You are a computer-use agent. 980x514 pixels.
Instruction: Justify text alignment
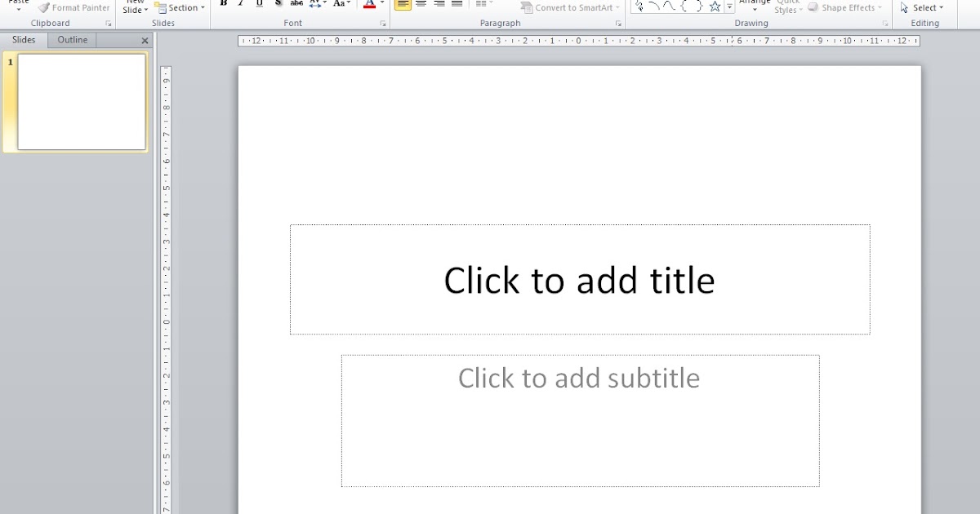(x=457, y=3)
